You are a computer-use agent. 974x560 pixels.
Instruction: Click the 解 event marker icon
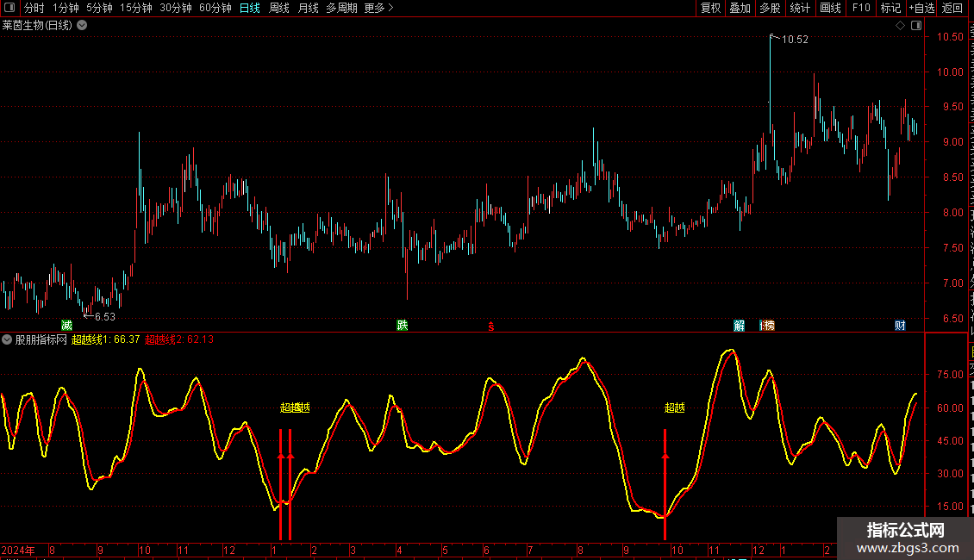coord(740,326)
